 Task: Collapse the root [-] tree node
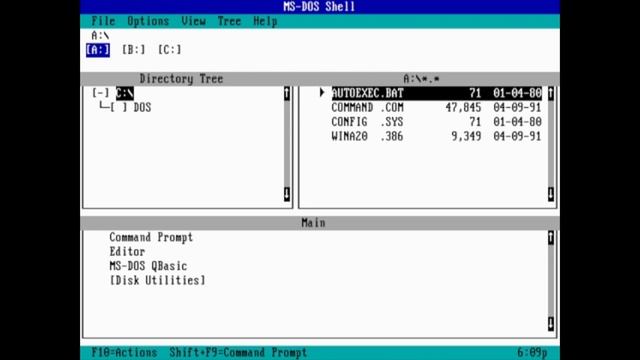100,93
